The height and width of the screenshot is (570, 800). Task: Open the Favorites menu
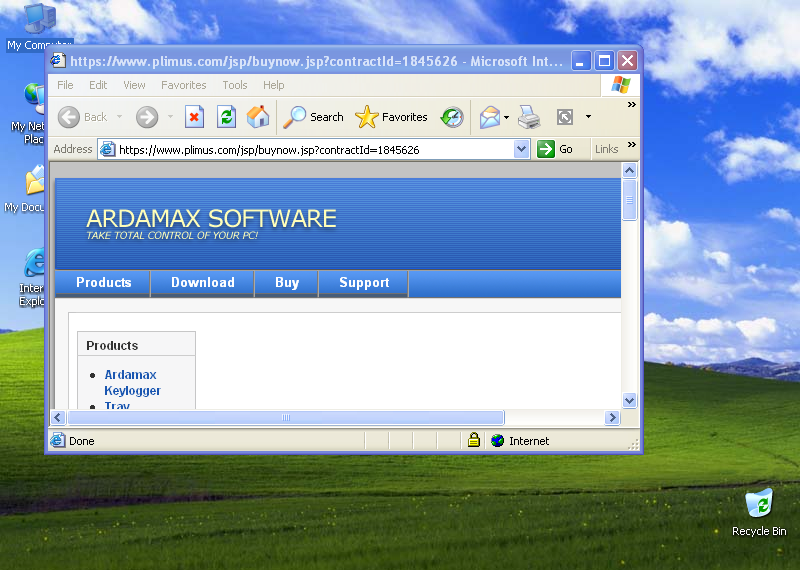[x=184, y=85]
